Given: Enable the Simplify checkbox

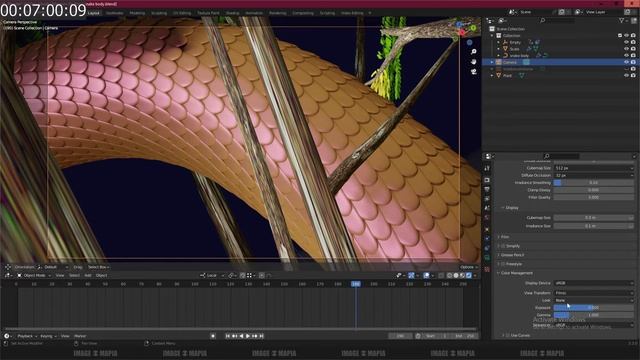Looking at the screenshot, I should click(x=503, y=246).
